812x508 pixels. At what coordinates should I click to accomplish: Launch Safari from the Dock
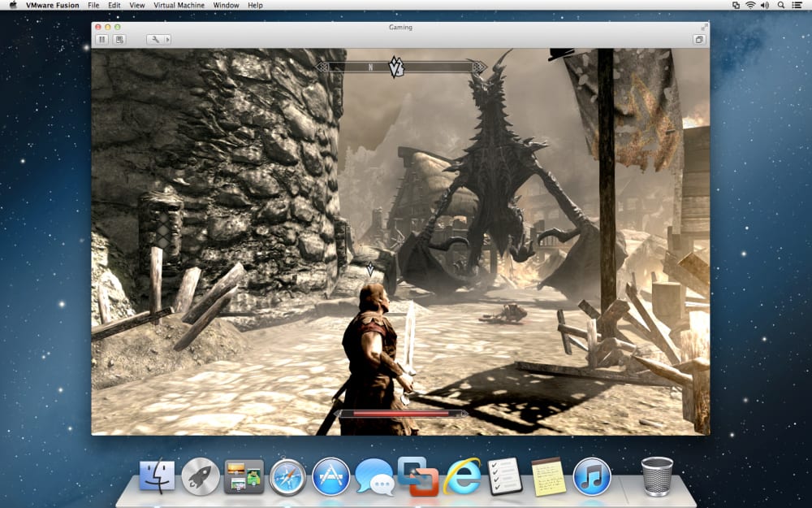click(x=287, y=475)
